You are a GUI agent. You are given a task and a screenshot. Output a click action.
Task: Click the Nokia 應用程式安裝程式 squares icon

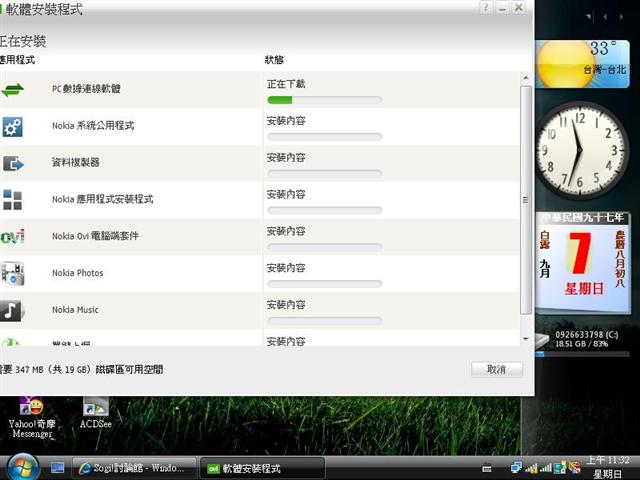(x=12, y=200)
